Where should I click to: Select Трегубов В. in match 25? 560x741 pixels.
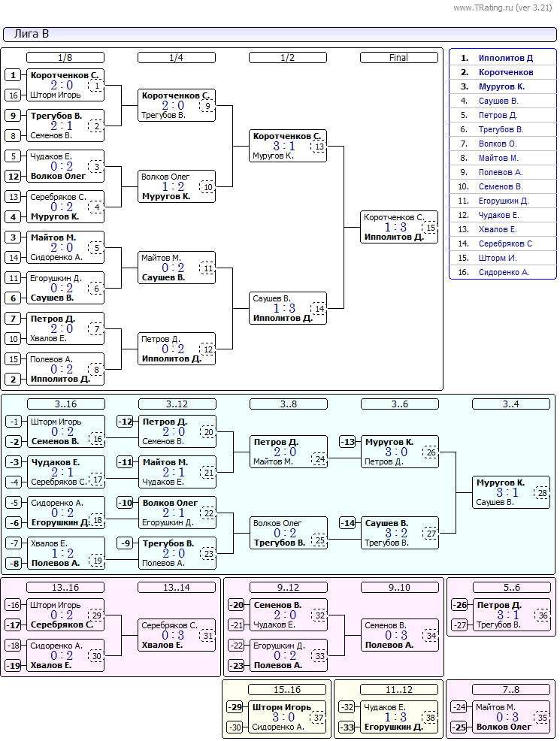click(x=280, y=543)
